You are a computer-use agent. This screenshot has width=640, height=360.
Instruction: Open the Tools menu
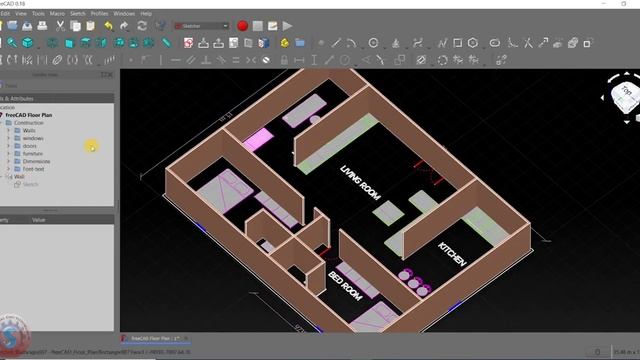click(x=38, y=13)
